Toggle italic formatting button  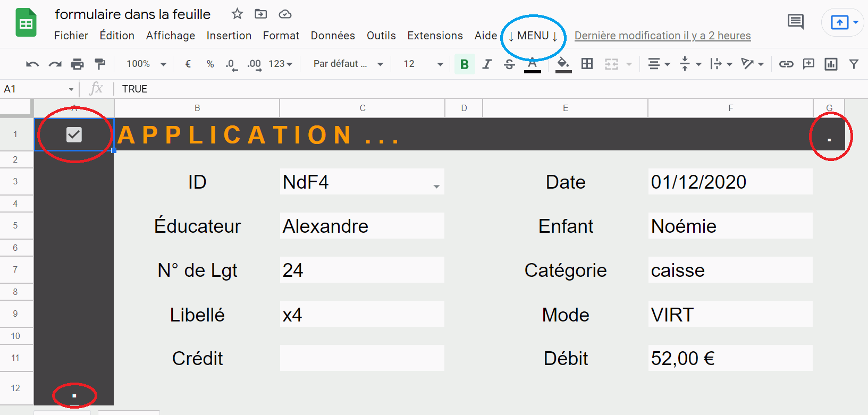(x=487, y=64)
